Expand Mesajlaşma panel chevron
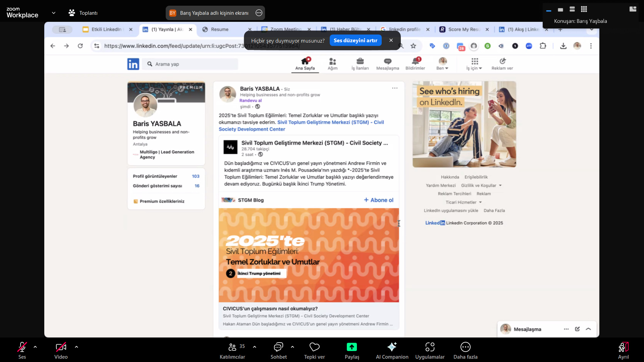The width and height of the screenshot is (644, 362). (588, 329)
